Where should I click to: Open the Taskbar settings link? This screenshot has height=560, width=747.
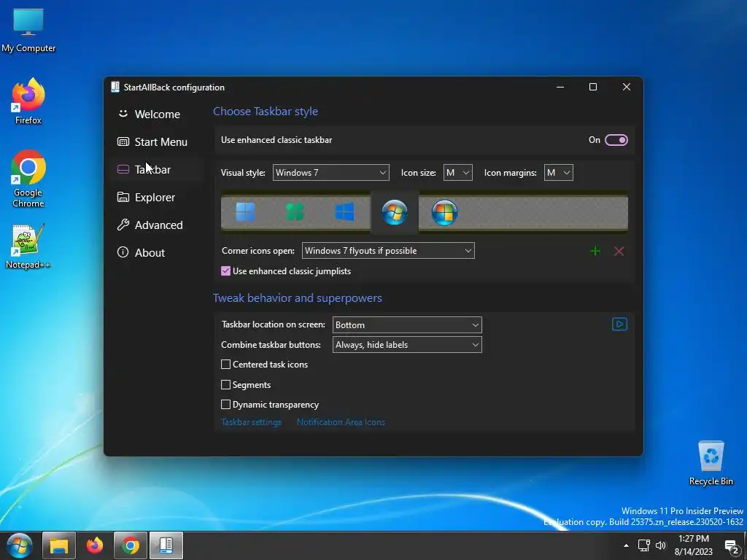(x=251, y=422)
